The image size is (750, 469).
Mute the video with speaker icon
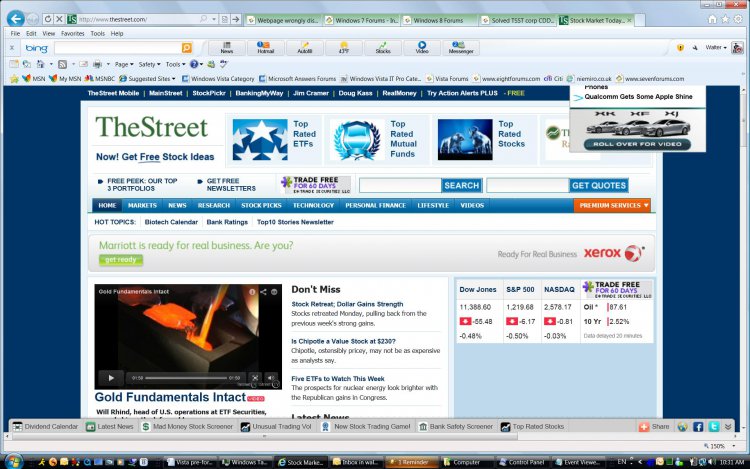[271, 378]
